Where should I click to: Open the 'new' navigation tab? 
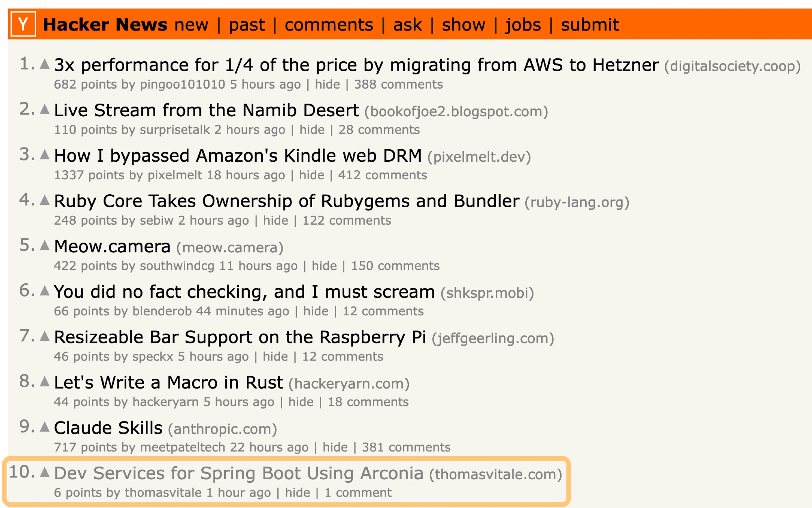191,25
